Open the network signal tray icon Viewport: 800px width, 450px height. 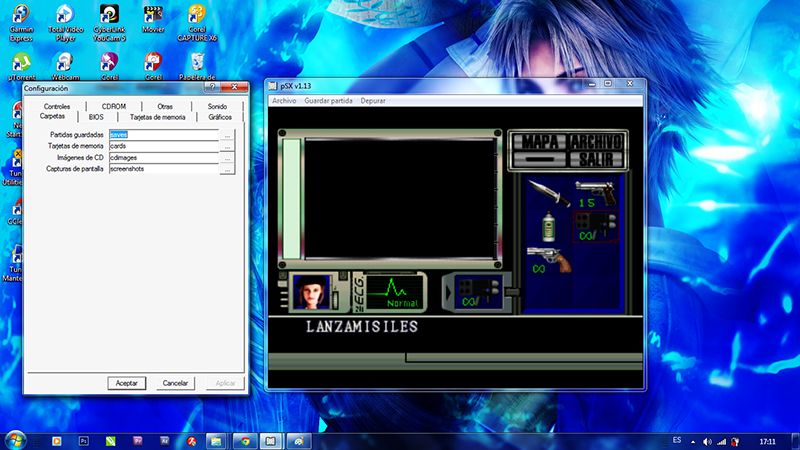click(721, 441)
